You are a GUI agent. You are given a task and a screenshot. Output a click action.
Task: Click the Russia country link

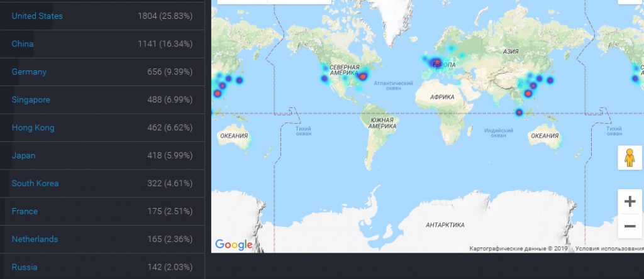click(24, 267)
